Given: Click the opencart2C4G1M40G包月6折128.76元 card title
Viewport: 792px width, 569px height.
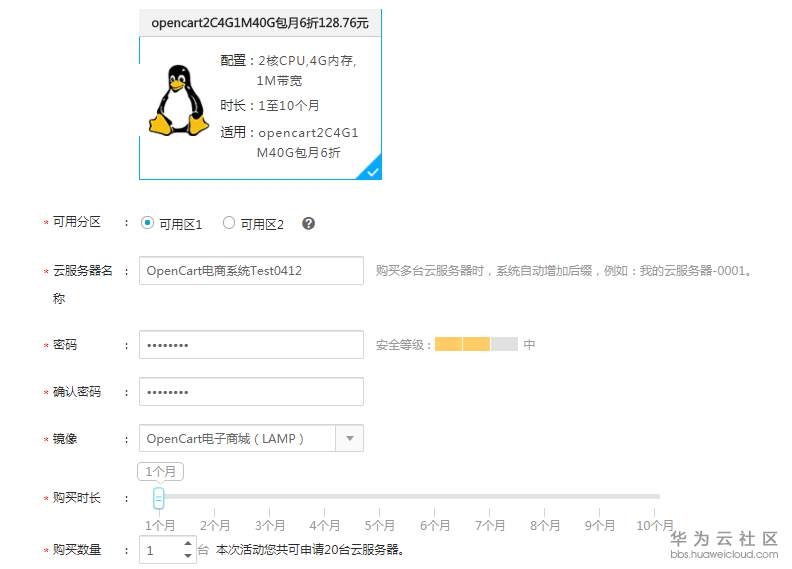Looking at the screenshot, I should coord(260,23).
